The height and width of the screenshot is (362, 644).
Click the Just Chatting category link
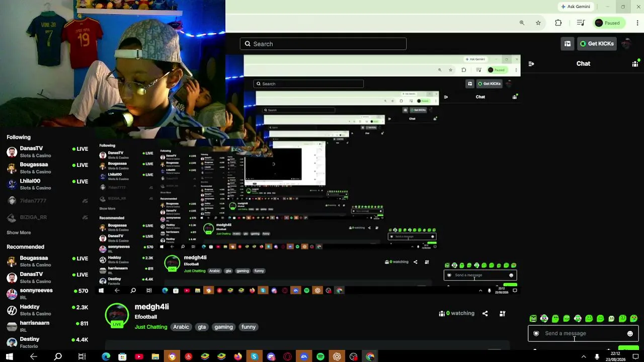pyautogui.click(x=151, y=327)
